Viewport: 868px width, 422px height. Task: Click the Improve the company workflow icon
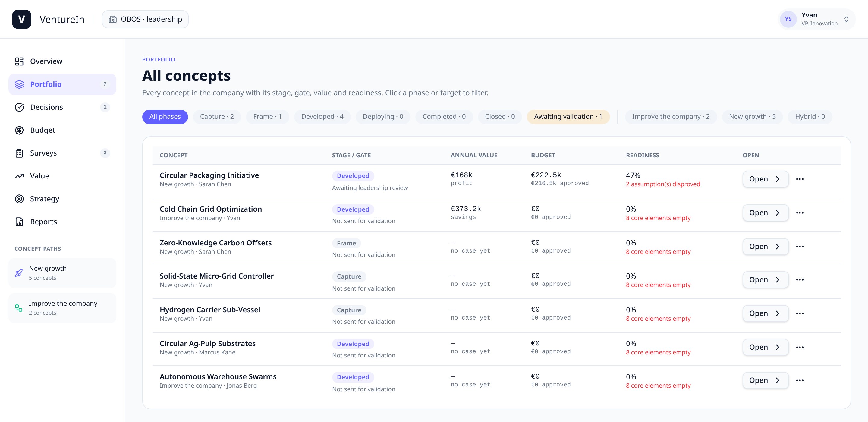click(19, 308)
